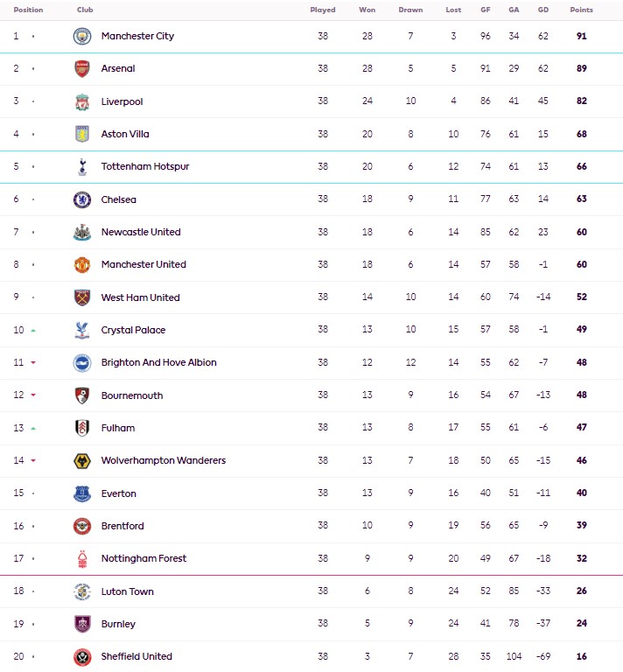Click the Newcastle United crest
The image size is (623, 672).
coord(82,232)
